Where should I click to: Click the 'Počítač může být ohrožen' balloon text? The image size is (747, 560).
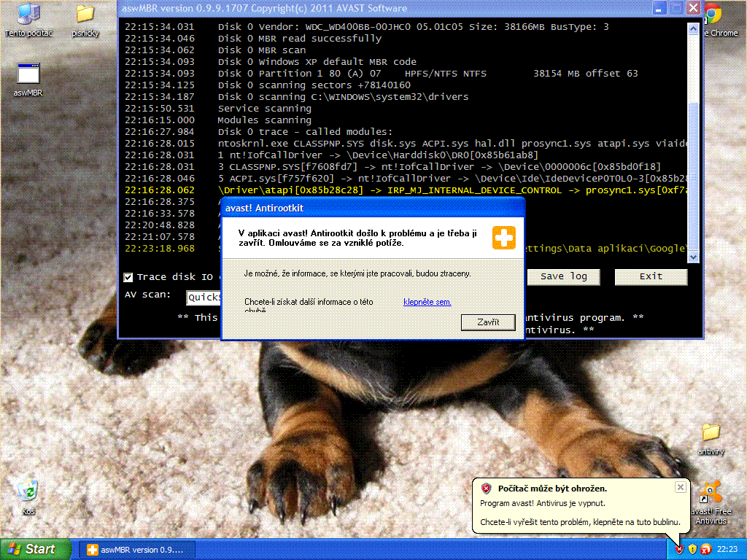552,489
